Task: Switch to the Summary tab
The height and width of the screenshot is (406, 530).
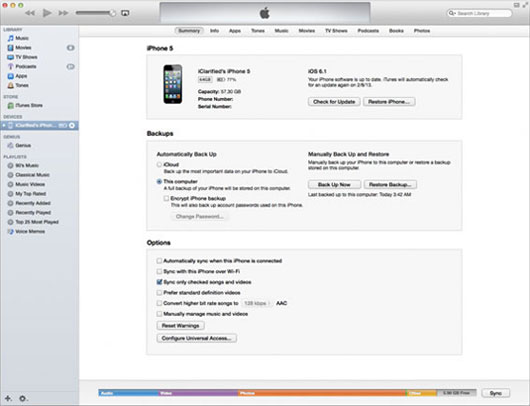Action: click(x=189, y=31)
